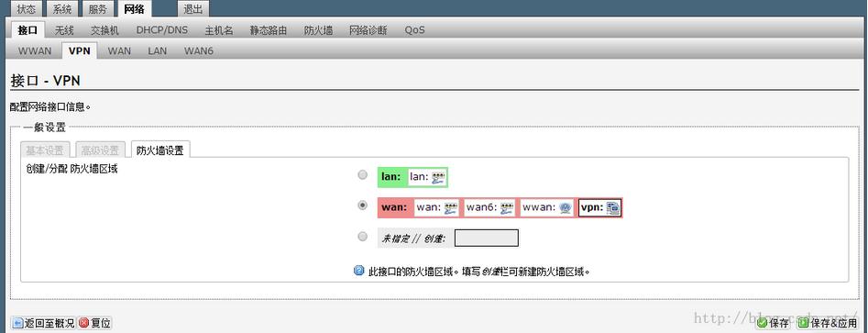
Task: Open the 服务 top menu tab
Action: point(97,9)
